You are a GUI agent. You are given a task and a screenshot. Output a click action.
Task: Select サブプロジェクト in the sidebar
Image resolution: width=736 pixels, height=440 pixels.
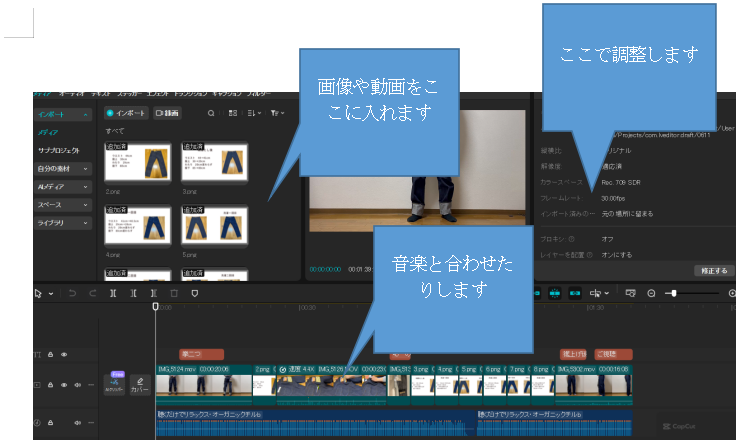[59, 150]
